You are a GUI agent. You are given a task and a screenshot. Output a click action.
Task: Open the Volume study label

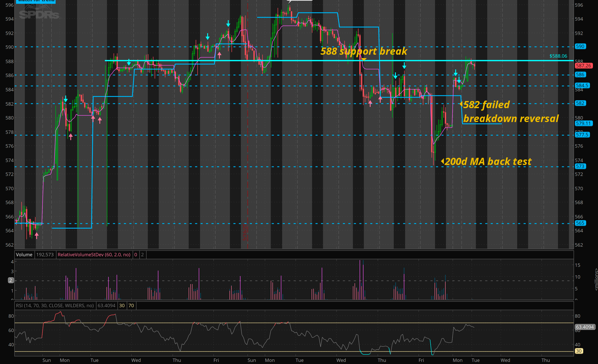24,255
